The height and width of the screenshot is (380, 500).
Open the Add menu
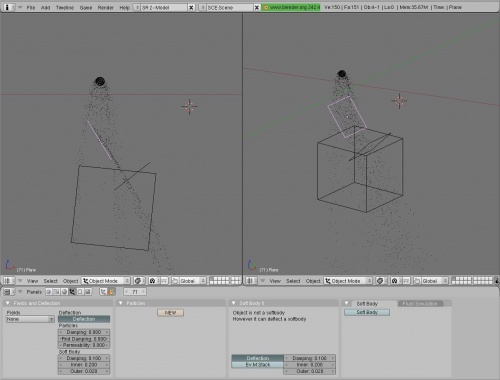point(45,7)
